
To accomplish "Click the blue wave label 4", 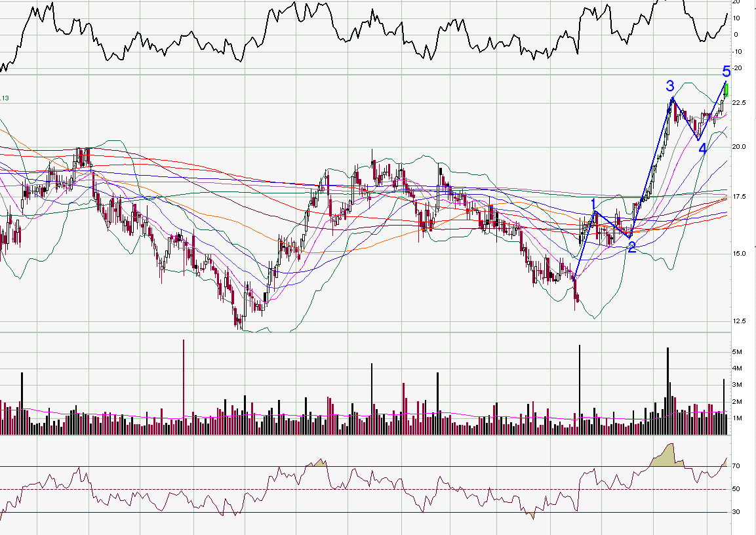I will [702, 148].
